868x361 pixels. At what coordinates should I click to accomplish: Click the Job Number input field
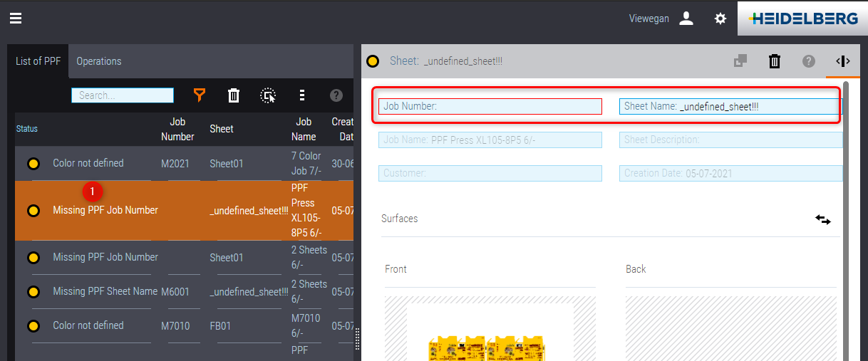(x=490, y=106)
